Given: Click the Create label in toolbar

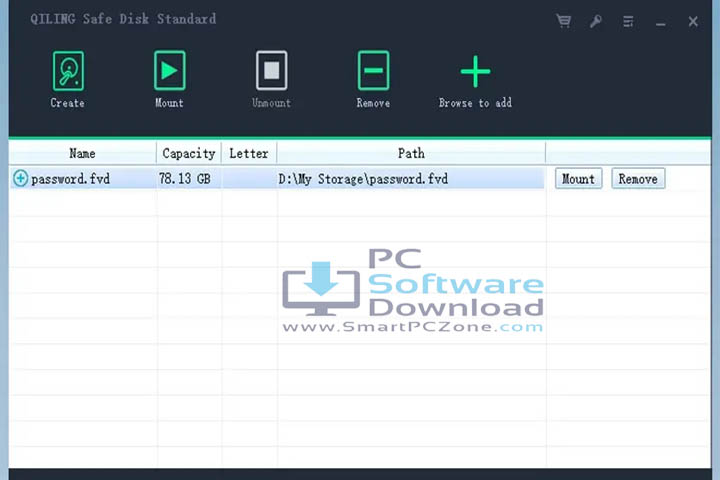Looking at the screenshot, I should (68, 103).
